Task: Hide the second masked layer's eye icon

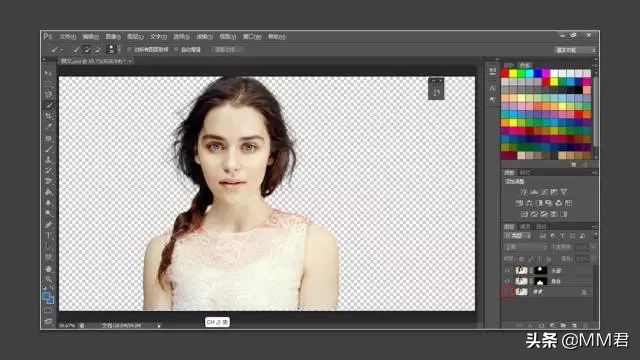Action: (x=508, y=281)
